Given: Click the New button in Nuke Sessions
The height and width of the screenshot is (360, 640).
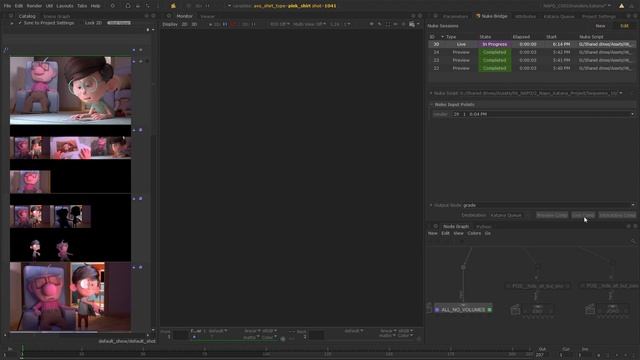Looking at the screenshot, I should (x=600, y=26).
